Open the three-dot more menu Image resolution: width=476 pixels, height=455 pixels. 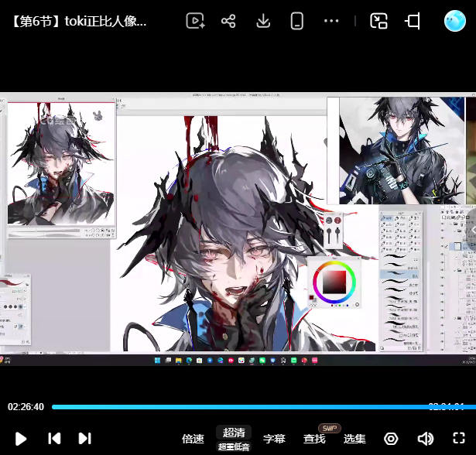tap(331, 21)
